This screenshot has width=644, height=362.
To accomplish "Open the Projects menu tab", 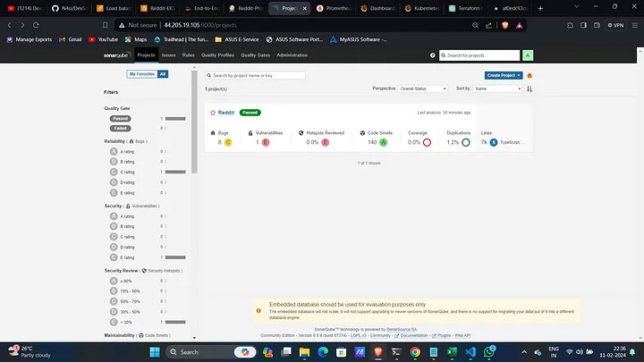I will (x=146, y=55).
